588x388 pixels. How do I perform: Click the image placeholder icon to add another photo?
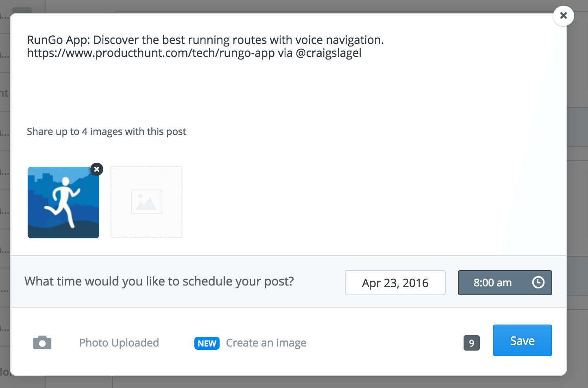146,201
